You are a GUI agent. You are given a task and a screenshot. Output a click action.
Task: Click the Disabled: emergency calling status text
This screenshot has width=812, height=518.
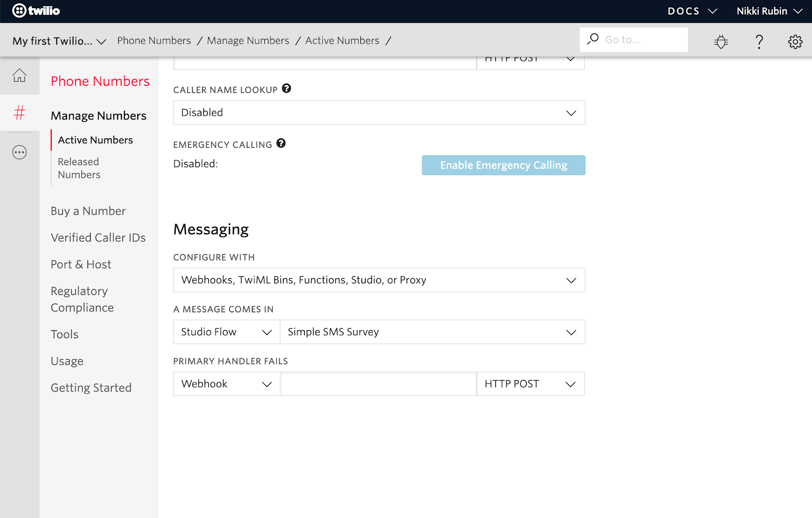pyautogui.click(x=195, y=164)
